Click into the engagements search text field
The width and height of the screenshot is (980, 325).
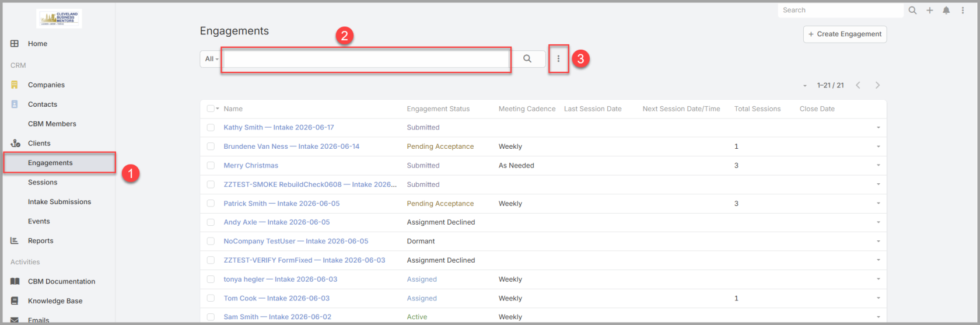(366, 59)
